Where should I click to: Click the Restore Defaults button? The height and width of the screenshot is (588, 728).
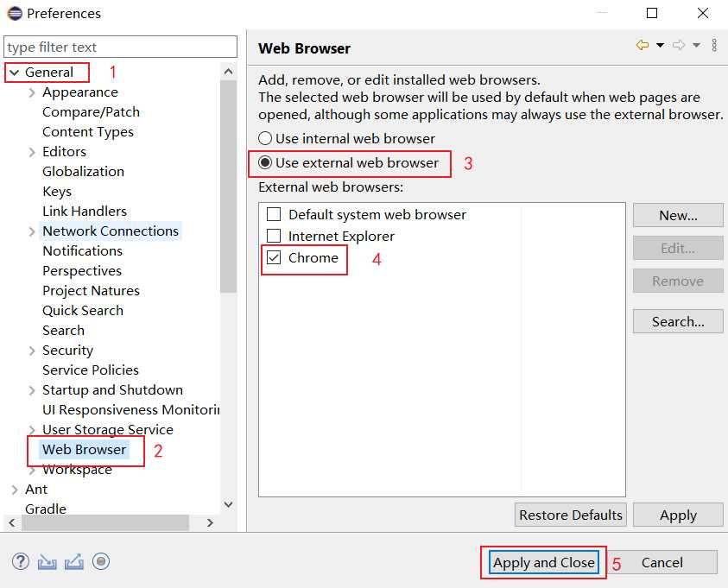click(571, 515)
